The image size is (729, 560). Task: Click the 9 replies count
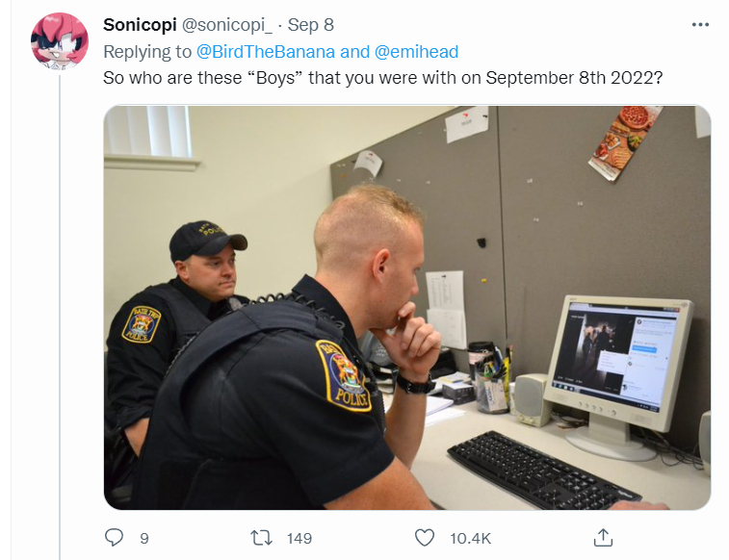tap(144, 538)
